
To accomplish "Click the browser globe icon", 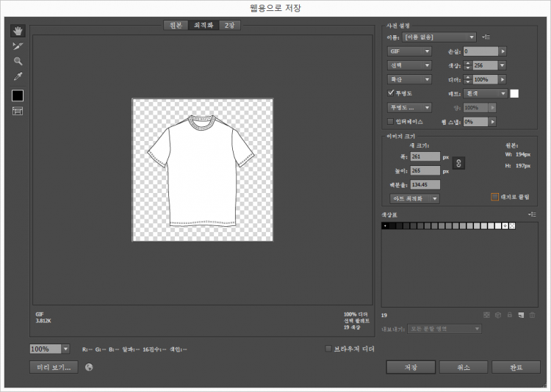I will 89,368.
